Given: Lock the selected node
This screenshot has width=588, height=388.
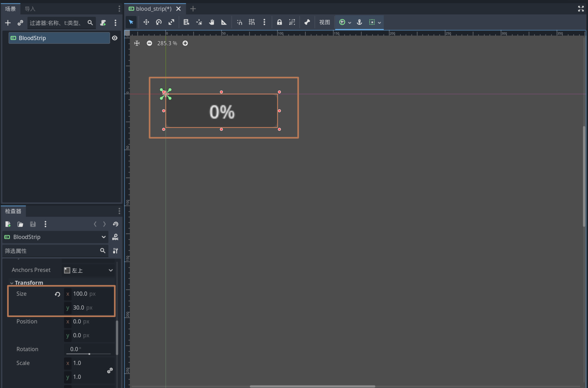Looking at the screenshot, I should tap(279, 22).
